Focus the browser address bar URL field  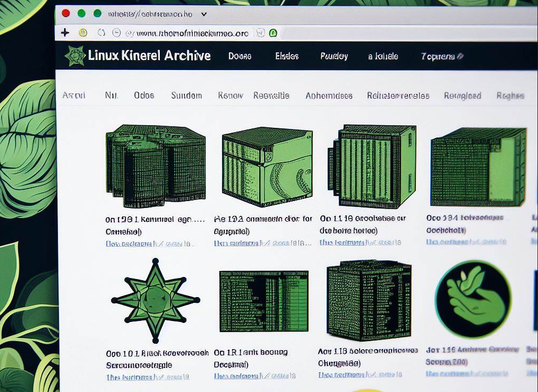pos(192,33)
